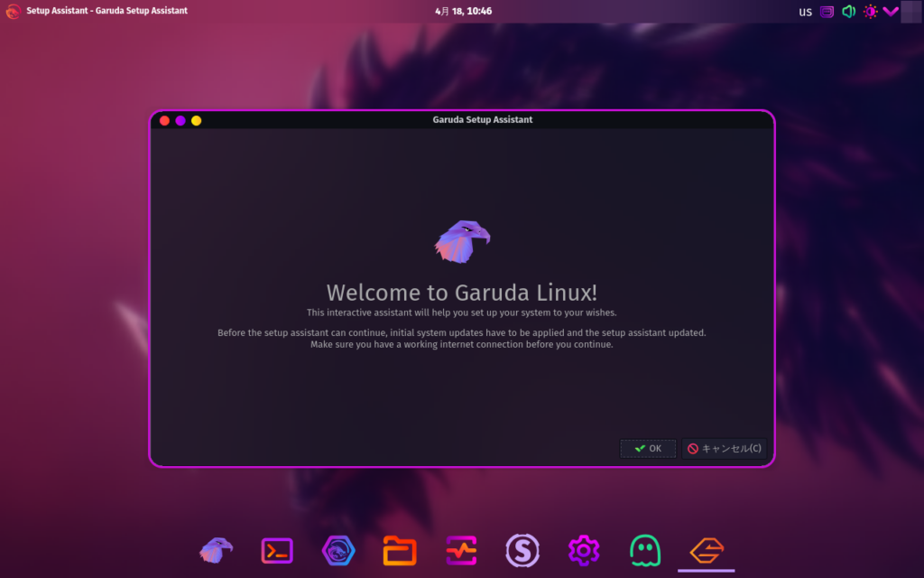Click the orange Setup Assistant dock icon

click(x=707, y=549)
